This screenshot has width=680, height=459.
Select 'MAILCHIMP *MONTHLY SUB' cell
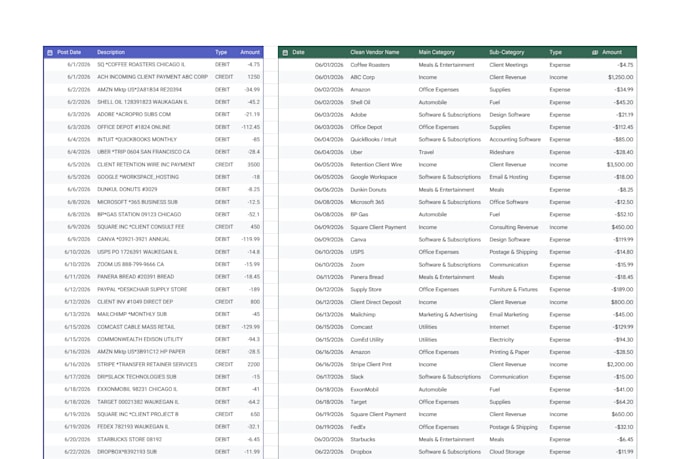(x=132, y=314)
